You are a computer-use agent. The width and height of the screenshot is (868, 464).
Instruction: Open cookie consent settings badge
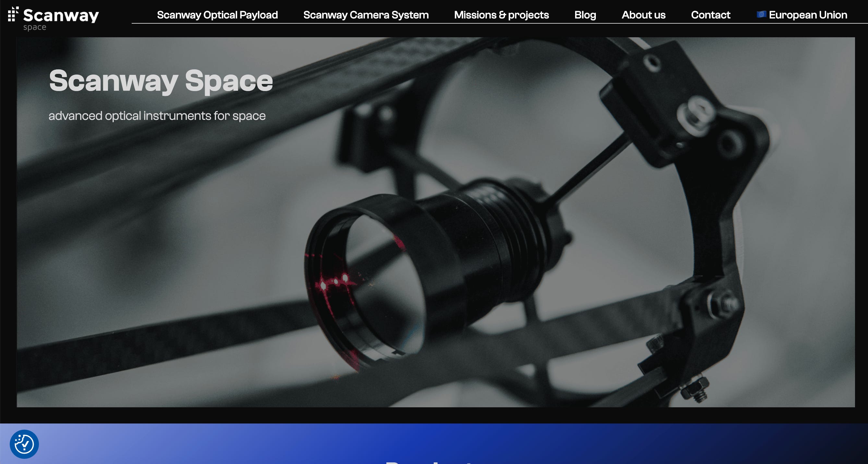pyautogui.click(x=24, y=444)
